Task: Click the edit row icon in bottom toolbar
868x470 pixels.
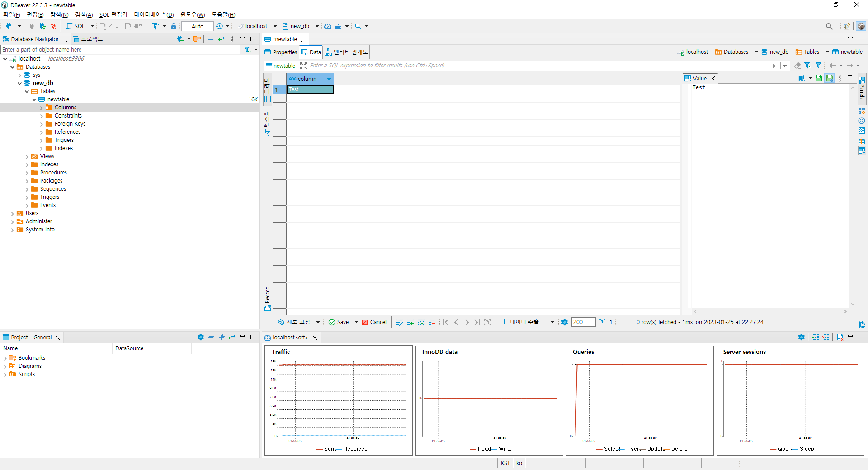Action: point(399,322)
